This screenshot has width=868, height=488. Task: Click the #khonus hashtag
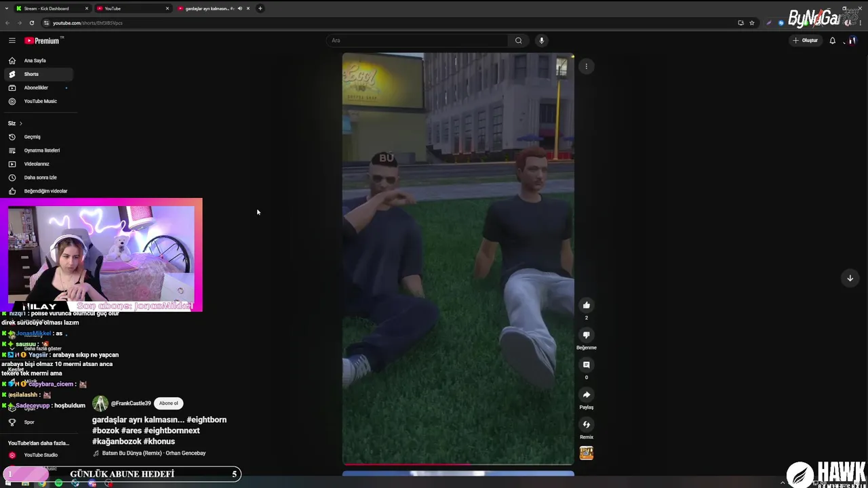click(159, 442)
